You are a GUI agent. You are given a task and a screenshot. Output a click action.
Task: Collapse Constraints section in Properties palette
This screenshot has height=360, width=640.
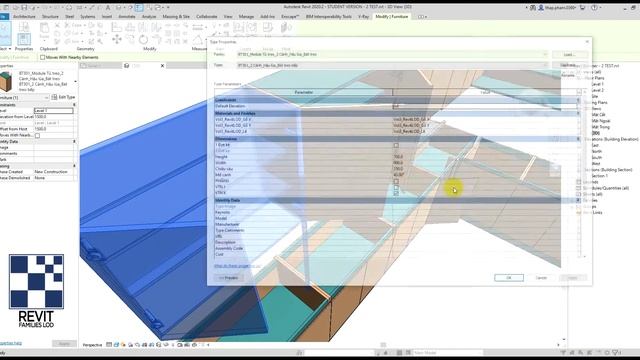pyautogui.click(x=74, y=105)
